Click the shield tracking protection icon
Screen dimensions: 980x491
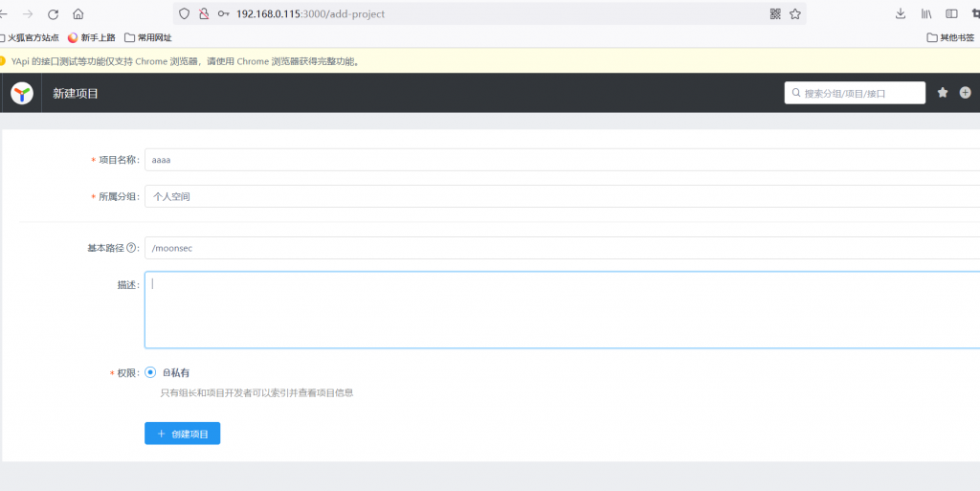185,14
